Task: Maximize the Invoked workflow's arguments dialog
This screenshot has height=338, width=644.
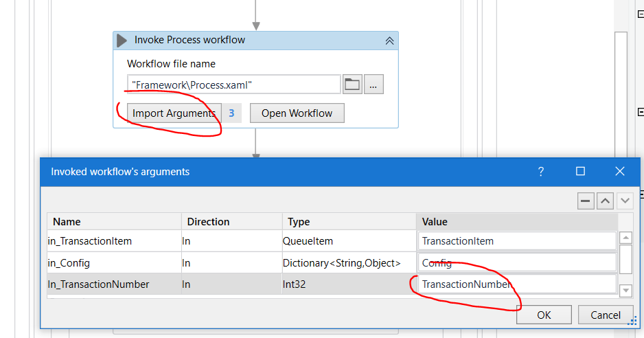Action: [580, 171]
